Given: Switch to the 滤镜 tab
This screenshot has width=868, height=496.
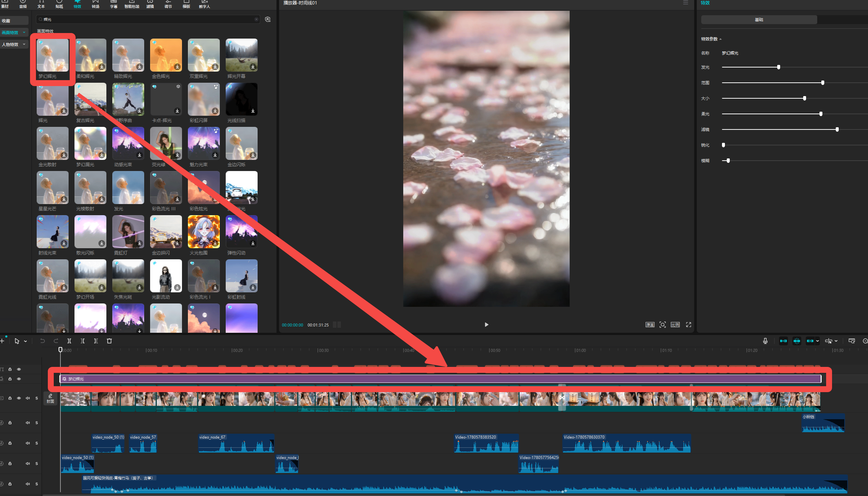Looking at the screenshot, I should coord(150,4).
